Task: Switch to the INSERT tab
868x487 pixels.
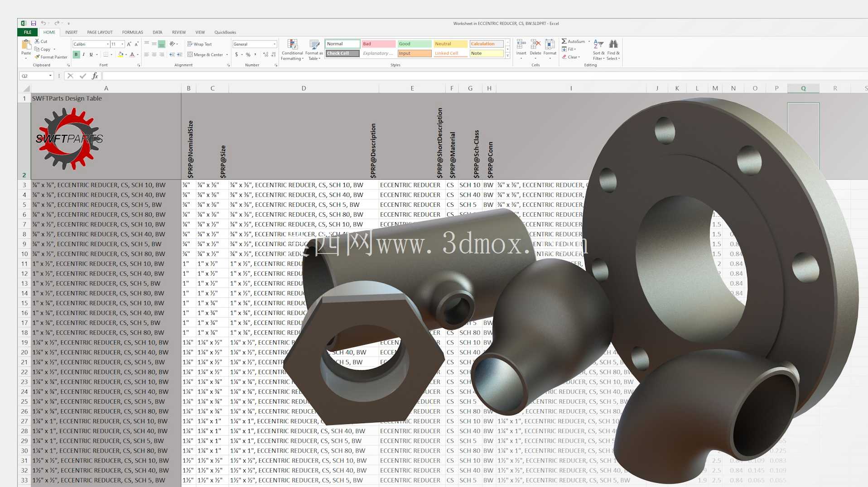Action: (x=71, y=32)
